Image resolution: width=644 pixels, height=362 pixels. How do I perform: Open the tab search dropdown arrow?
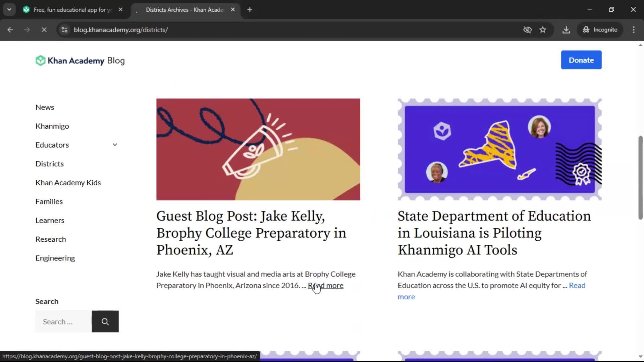tap(9, 9)
